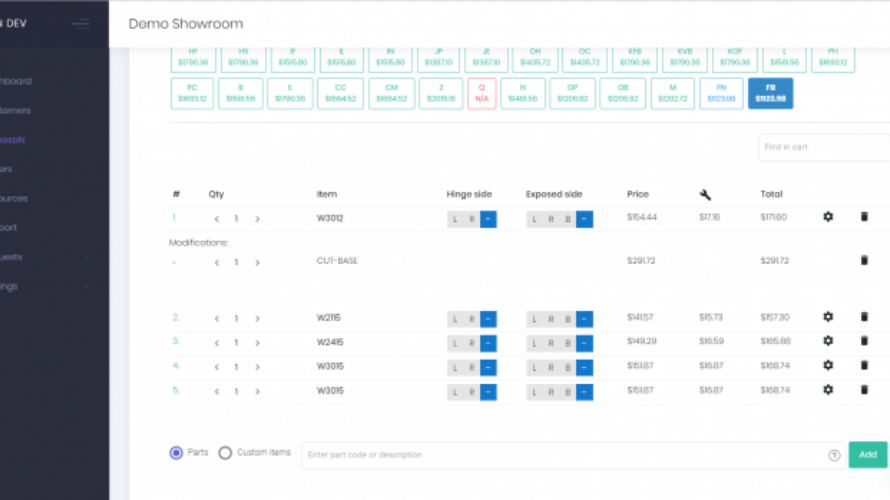890x500 pixels.
Task: Select the PC style price tile
Action: 192,94
